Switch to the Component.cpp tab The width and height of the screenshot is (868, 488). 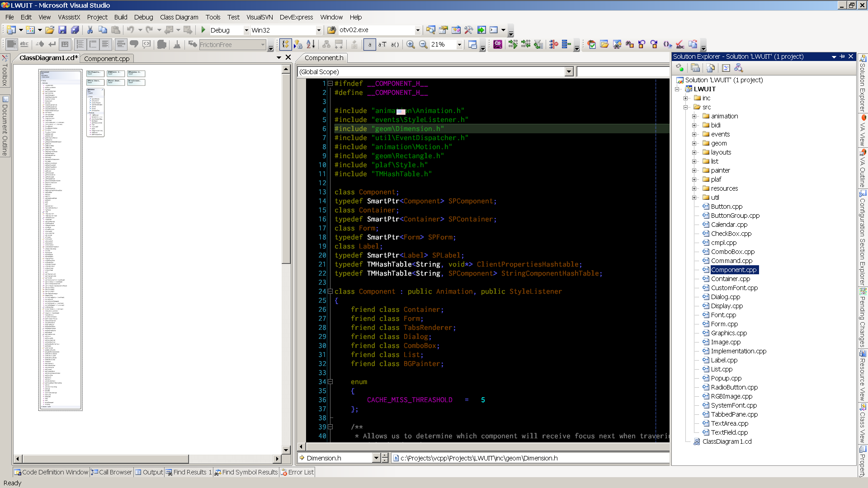pos(107,59)
